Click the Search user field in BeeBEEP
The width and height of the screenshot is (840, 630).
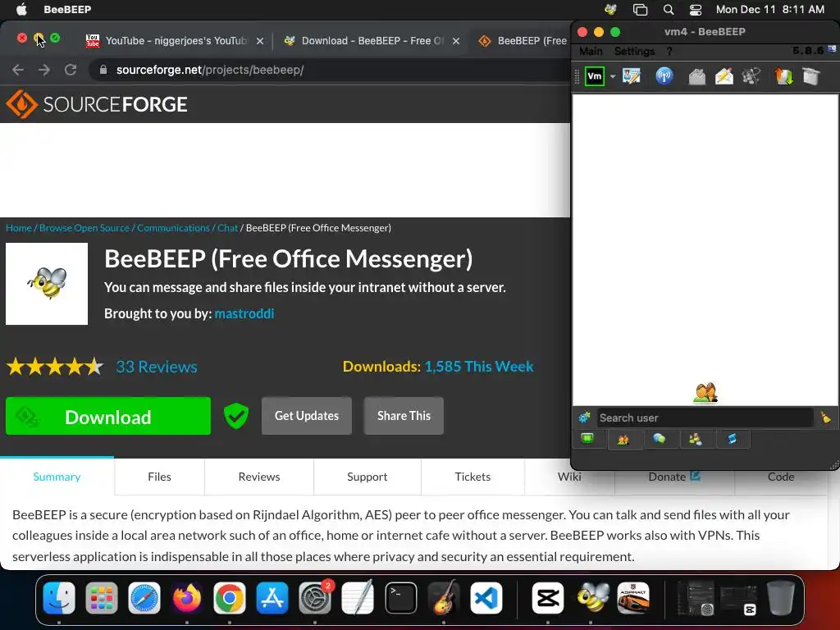(705, 418)
